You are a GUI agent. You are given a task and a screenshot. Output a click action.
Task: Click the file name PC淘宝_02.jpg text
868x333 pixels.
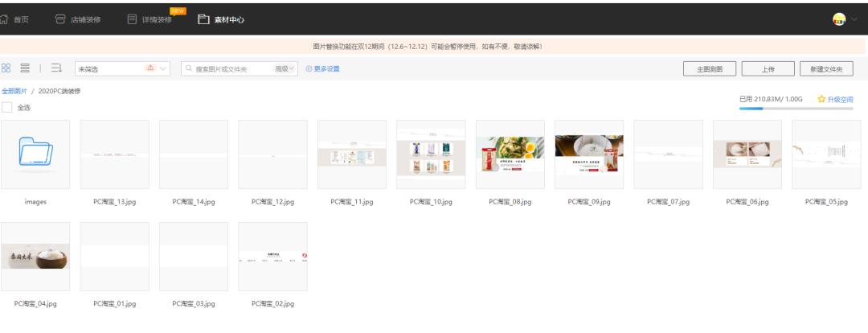coord(273,303)
